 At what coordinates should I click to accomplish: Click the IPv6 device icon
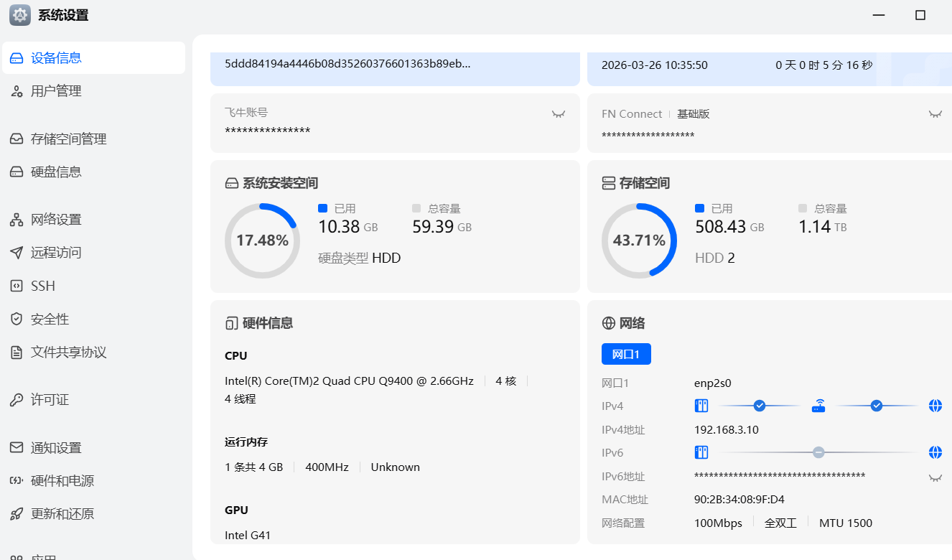[x=701, y=452]
